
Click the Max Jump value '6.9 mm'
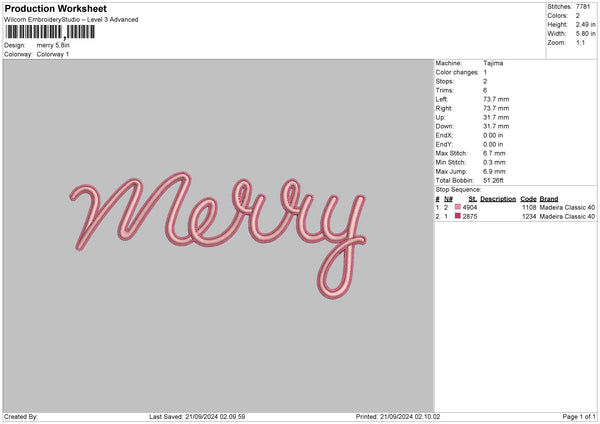pos(494,171)
